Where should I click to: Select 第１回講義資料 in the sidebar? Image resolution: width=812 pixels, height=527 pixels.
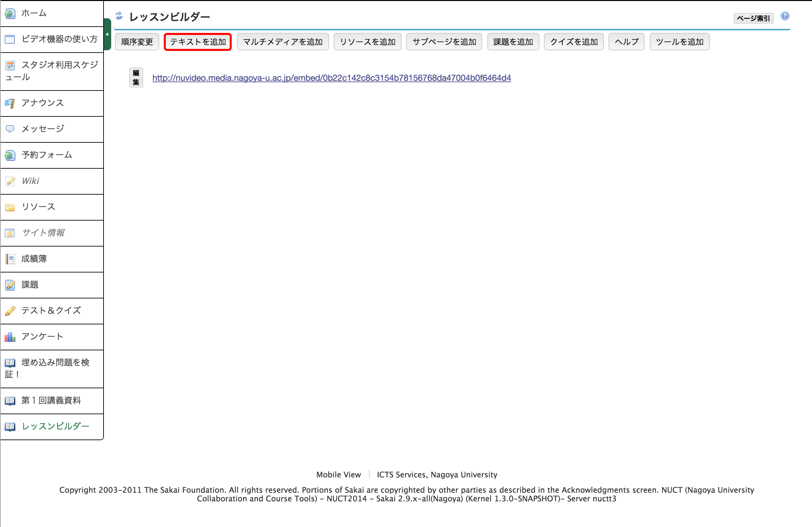[x=51, y=401]
